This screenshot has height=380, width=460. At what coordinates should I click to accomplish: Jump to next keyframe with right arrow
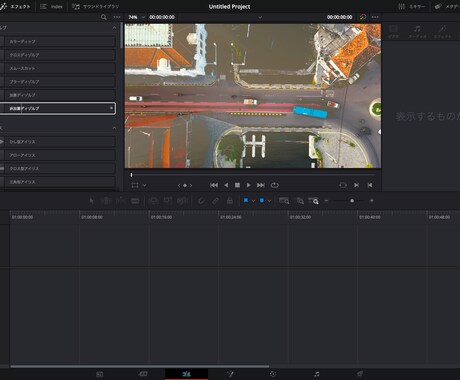[x=191, y=185]
